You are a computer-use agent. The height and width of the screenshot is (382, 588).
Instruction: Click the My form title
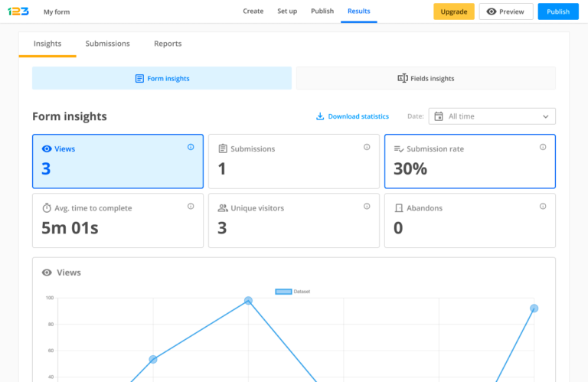(57, 12)
